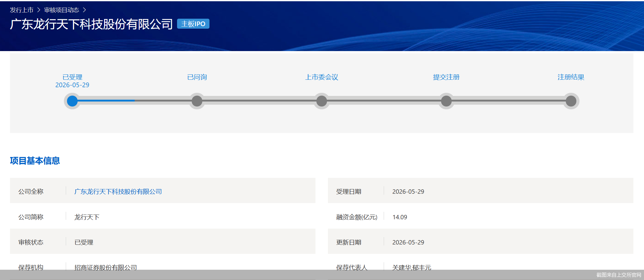Click the chevron after 审核项目动态 breadcrumb
The height and width of the screenshot is (280, 644).
tap(84, 10)
